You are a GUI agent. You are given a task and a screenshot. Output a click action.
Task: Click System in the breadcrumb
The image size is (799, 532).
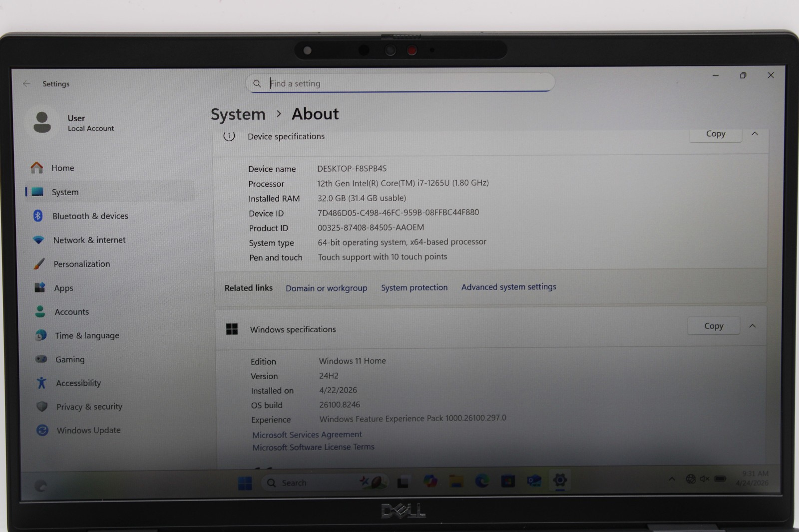[x=238, y=114]
